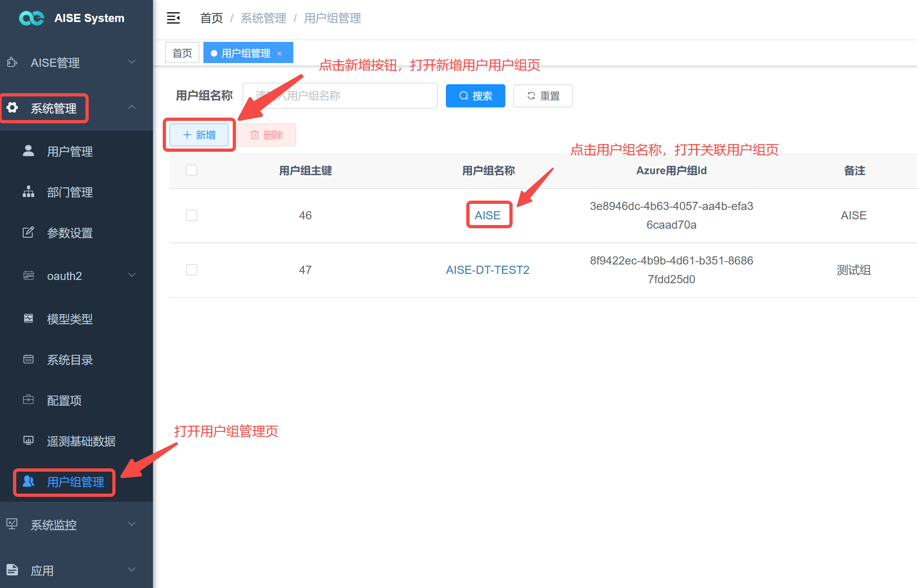Click the 模型类型 image icon

click(28, 318)
